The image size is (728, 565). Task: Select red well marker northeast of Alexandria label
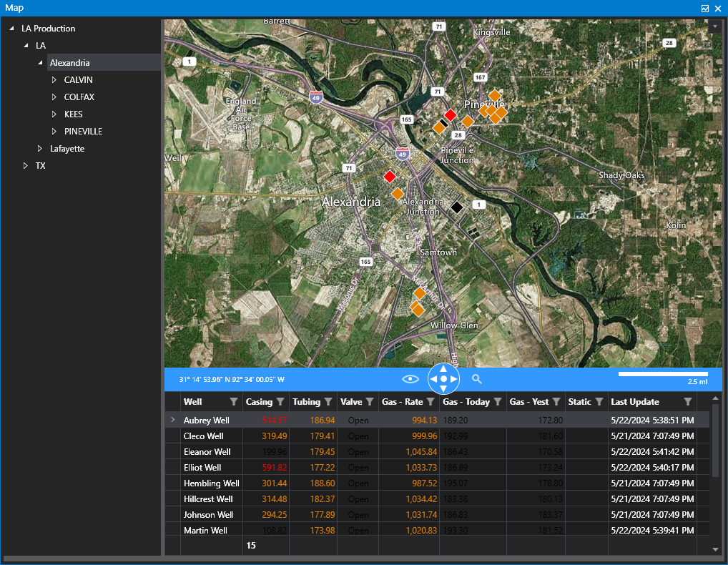coord(390,177)
